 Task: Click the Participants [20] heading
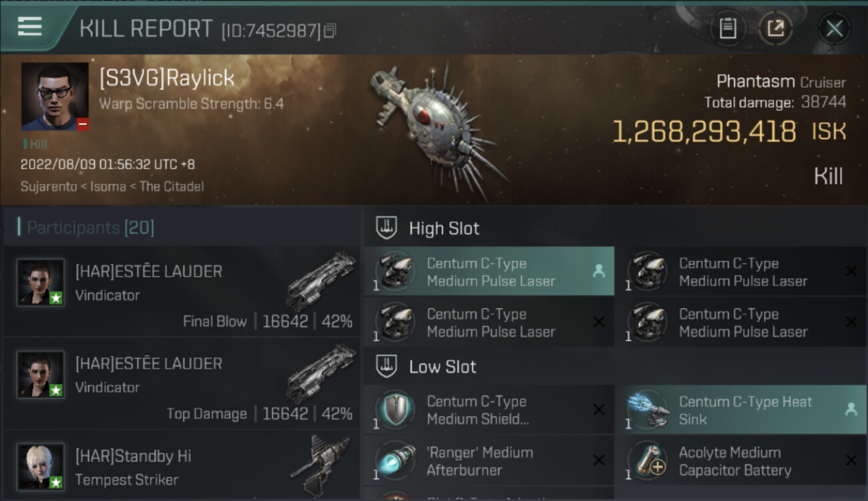coord(90,228)
